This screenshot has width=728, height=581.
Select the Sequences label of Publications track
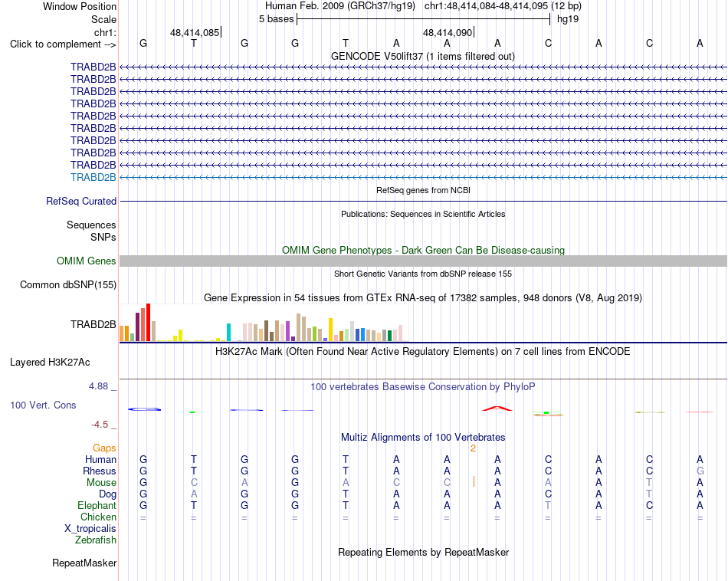point(91,225)
